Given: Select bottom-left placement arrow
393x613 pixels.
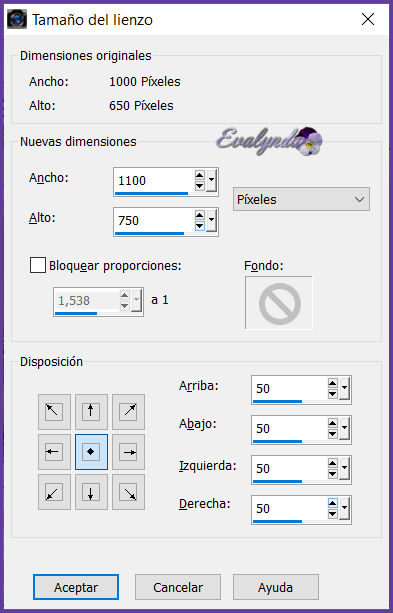Looking at the screenshot, I should tap(54, 492).
